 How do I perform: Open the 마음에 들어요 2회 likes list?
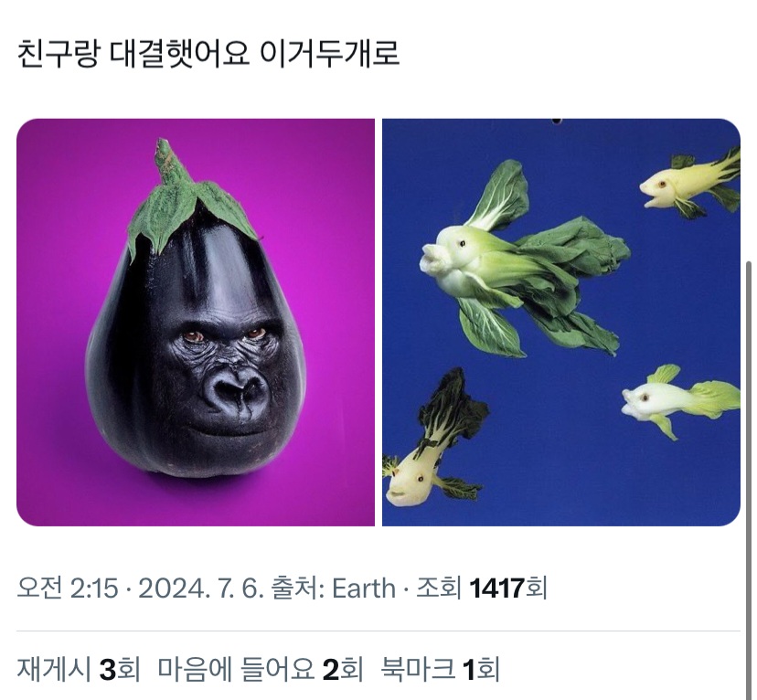pos(261,669)
